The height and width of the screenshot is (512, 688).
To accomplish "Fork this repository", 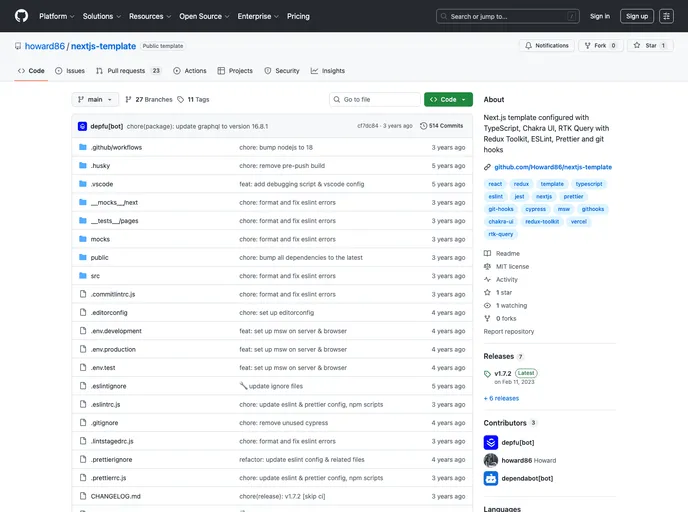I will click(x=600, y=45).
